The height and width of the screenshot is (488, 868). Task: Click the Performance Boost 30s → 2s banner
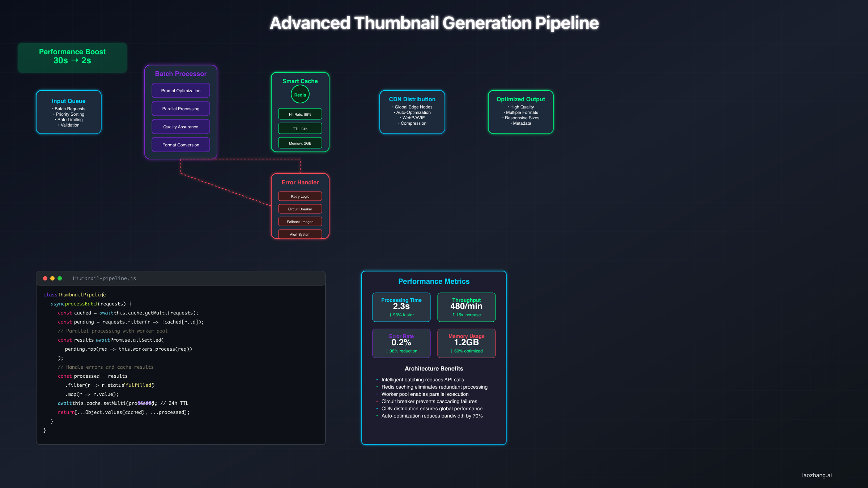pyautogui.click(x=72, y=58)
